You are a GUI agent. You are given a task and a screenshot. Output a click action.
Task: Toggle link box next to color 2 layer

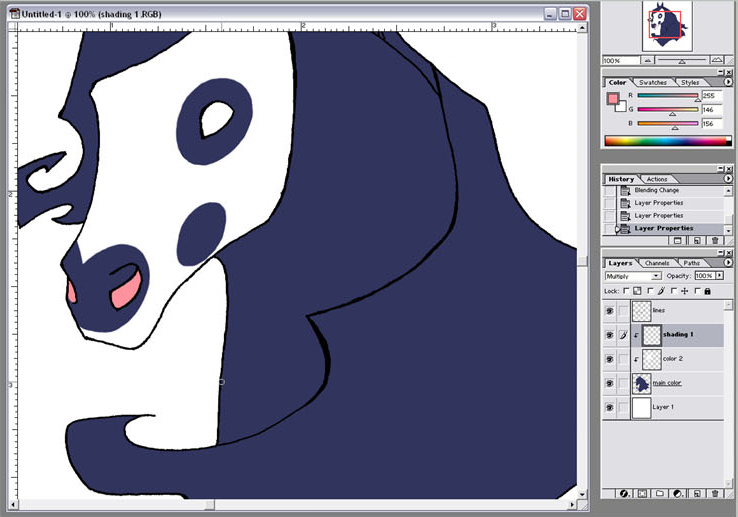(x=623, y=359)
